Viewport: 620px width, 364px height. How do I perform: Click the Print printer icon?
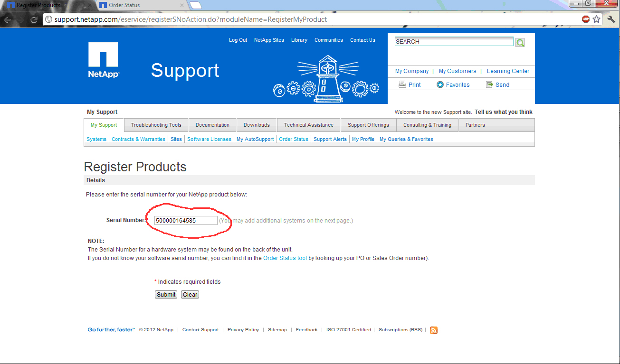pos(402,84)
